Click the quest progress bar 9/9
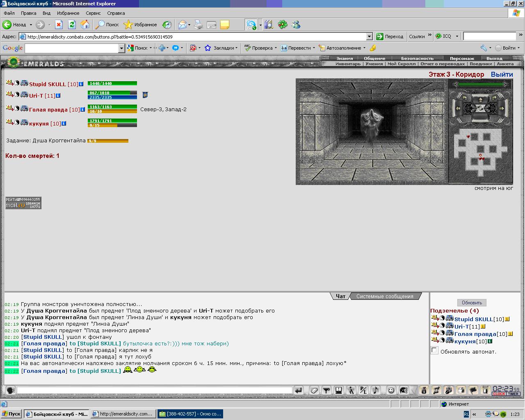 [x=108, y=141]
